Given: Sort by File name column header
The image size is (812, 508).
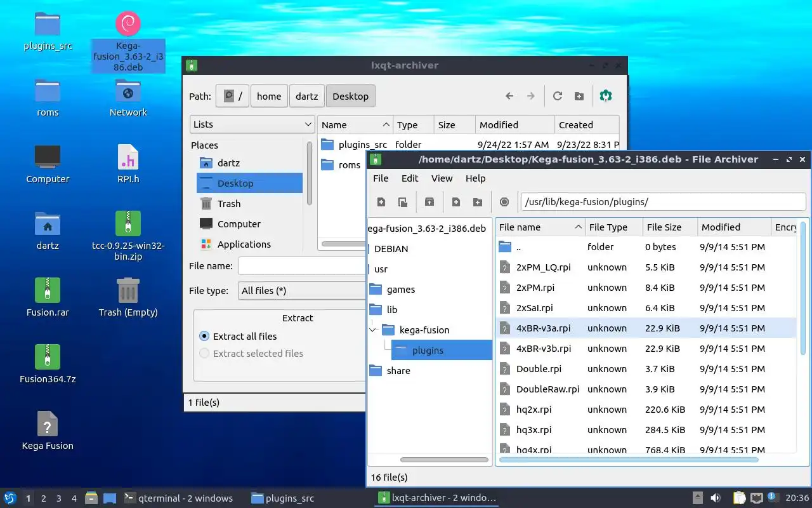Looking at the screenshot, I should [540, 227].
